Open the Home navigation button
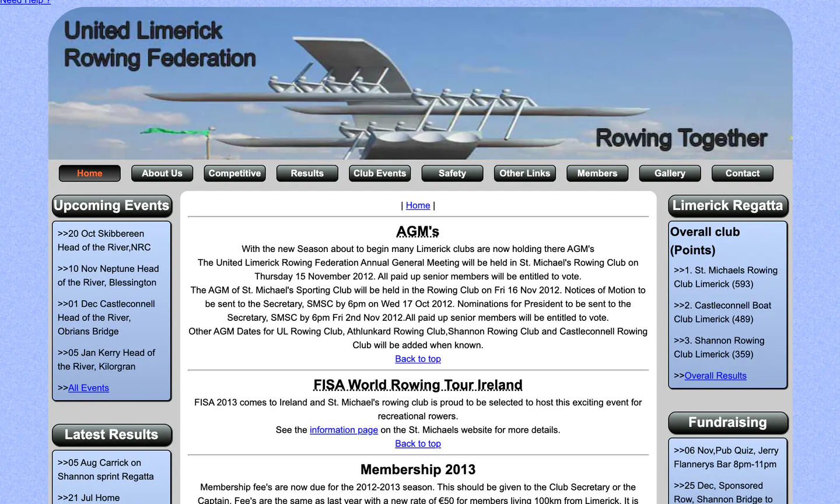Screen dimensions: 840x504 89,173
